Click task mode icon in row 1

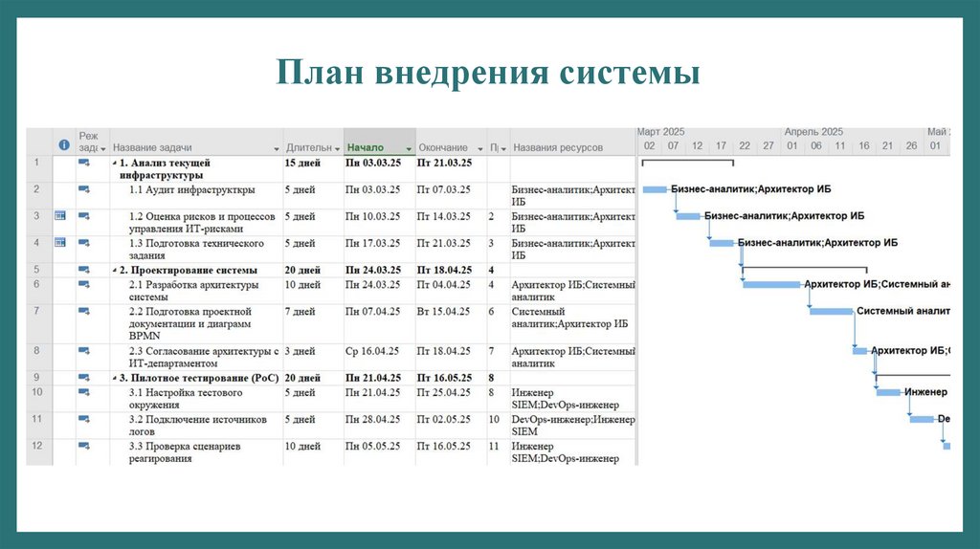tap(84, 163)
